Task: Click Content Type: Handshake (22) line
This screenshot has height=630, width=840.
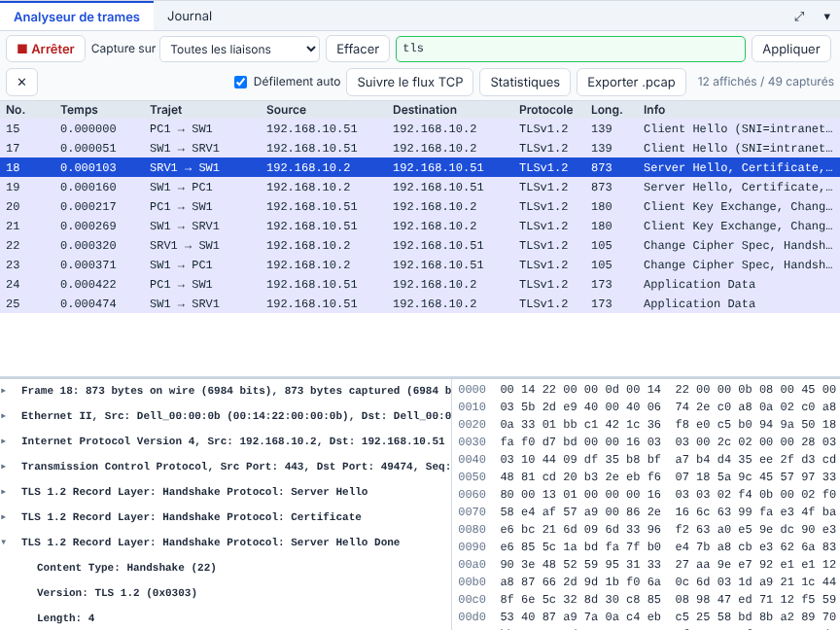Action: (x=126, y=568)
